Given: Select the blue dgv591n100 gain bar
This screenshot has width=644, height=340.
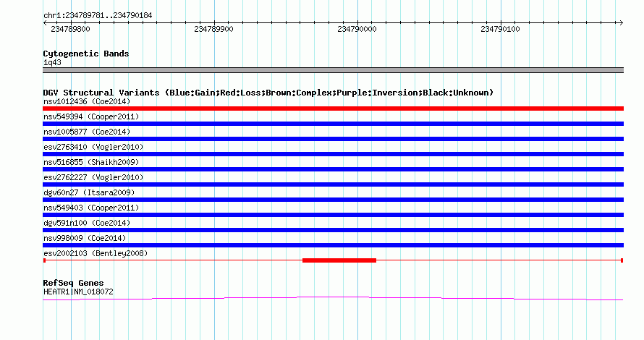Looking at the screenshot, I should tap(333, 230).
